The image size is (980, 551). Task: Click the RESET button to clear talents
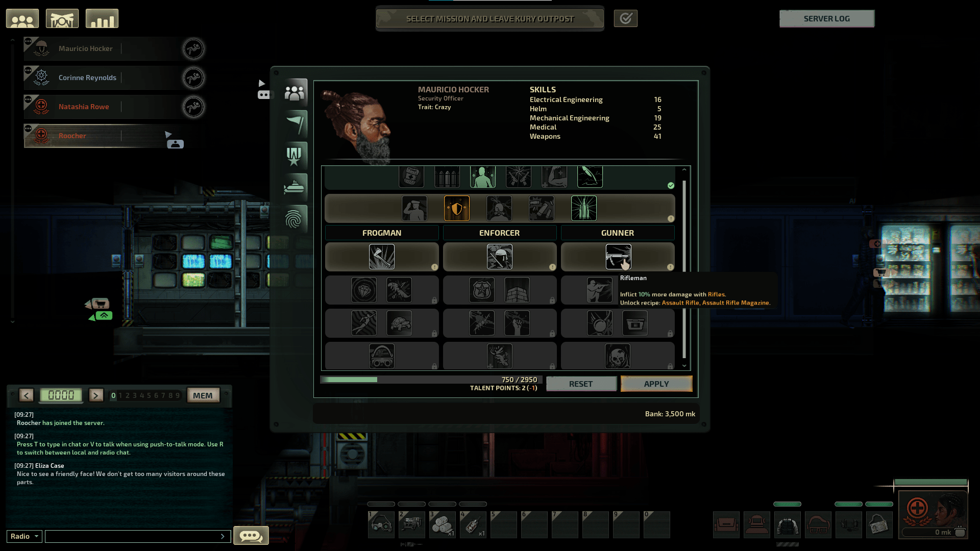[x=581, y=383]
